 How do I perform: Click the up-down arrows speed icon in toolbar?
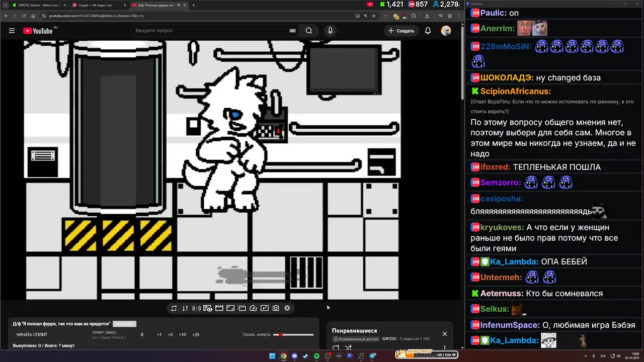pos(185,308)
